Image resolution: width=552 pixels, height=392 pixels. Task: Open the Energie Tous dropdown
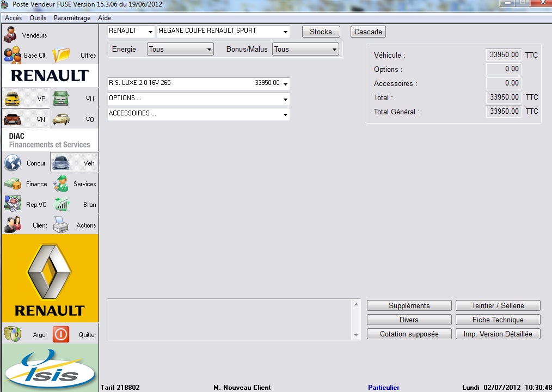tap(180, 50)
